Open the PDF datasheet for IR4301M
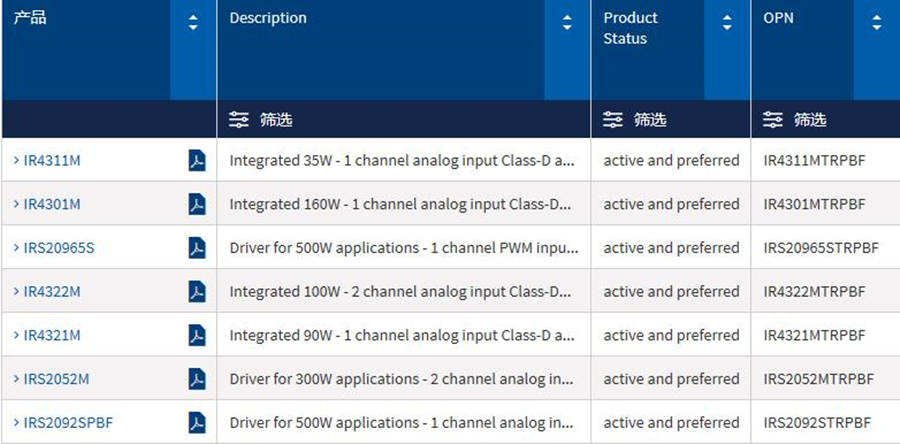This screenshot has width=900, height=444. [x=197, y=204]
